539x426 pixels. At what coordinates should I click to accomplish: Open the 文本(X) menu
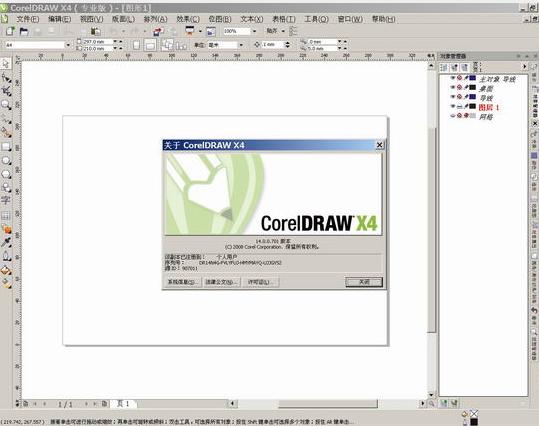point(252,19)
